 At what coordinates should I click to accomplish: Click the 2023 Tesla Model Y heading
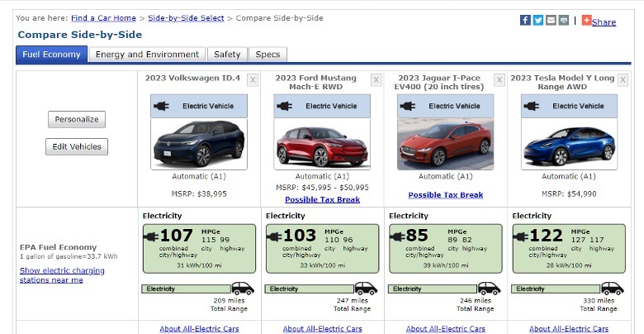pyautogui.click(x=562, y=83)
